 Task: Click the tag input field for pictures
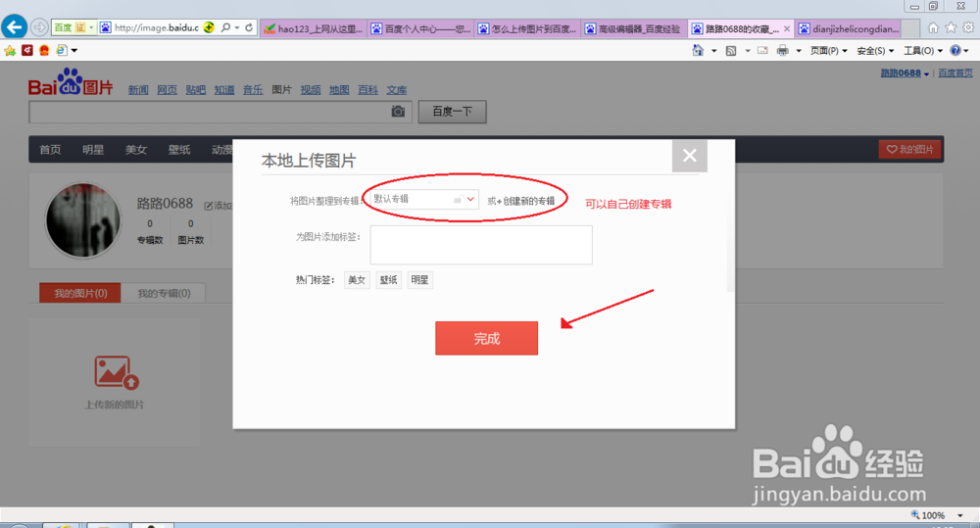481,245
